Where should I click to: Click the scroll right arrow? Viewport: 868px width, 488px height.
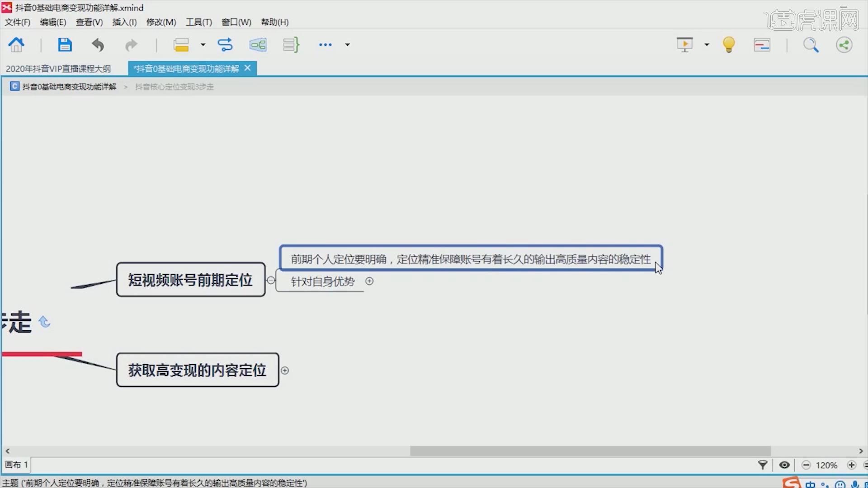click(861, 451)
